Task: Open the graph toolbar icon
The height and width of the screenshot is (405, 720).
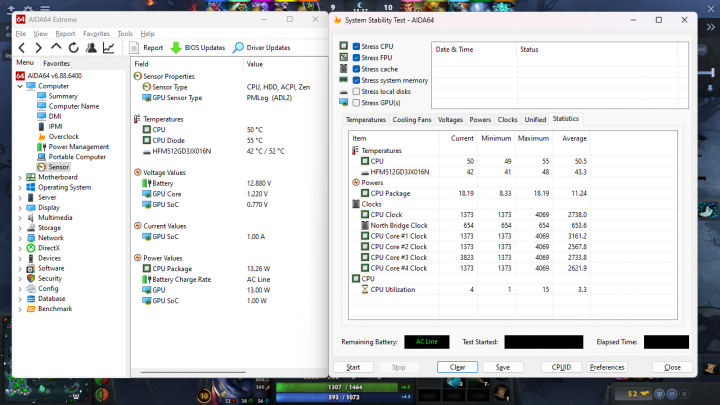Action: tap(108, 48)
